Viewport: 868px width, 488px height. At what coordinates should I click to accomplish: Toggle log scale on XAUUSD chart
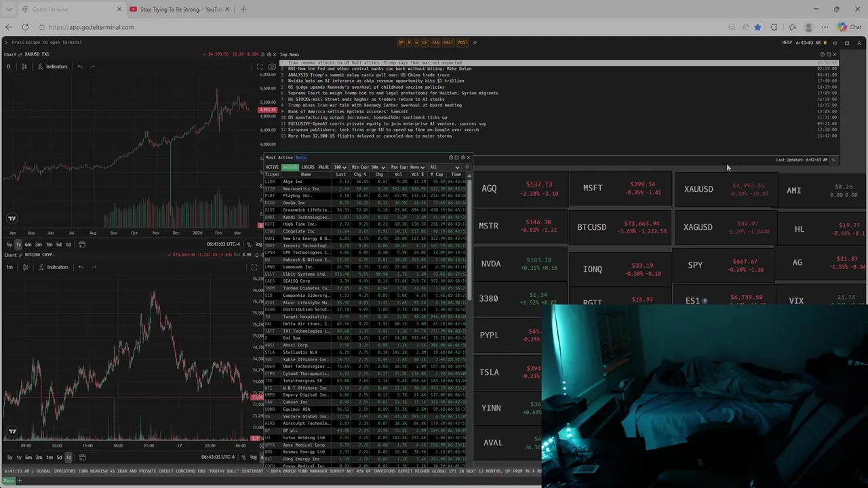258,244
